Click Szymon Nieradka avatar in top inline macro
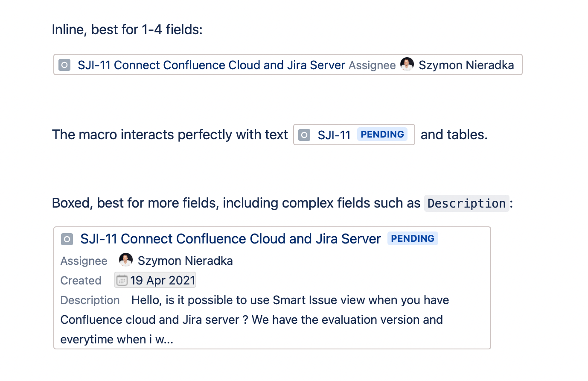Image resolution: width=588 pixels, height=381 pixels. point(407,64)
